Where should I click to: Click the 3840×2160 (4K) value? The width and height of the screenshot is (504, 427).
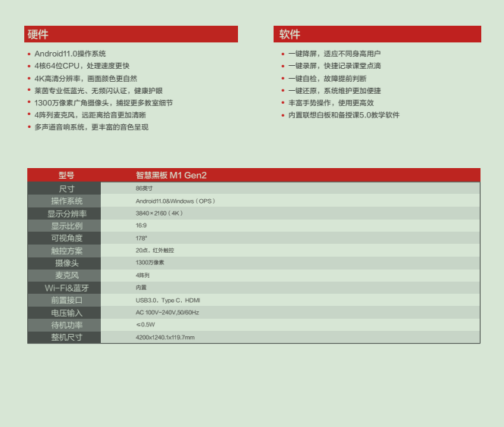pyautogui.click(x=159, y=213)
